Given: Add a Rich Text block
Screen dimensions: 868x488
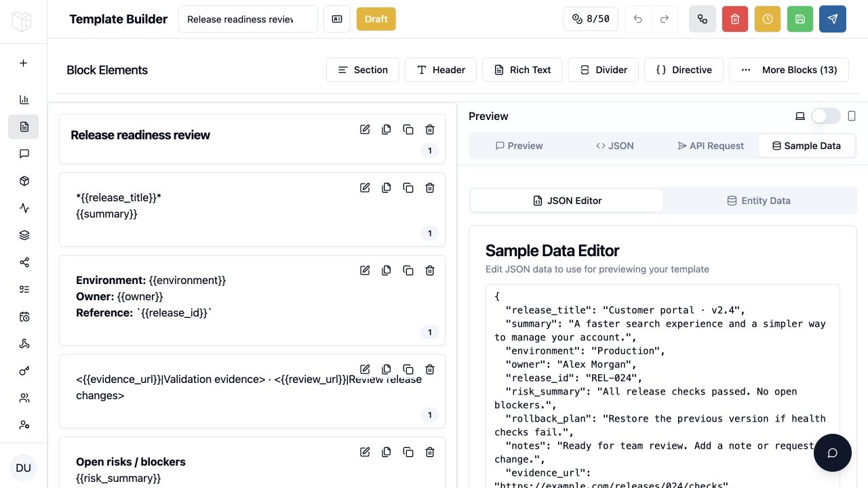Looking at the screenshot, I should coord(522,70).
